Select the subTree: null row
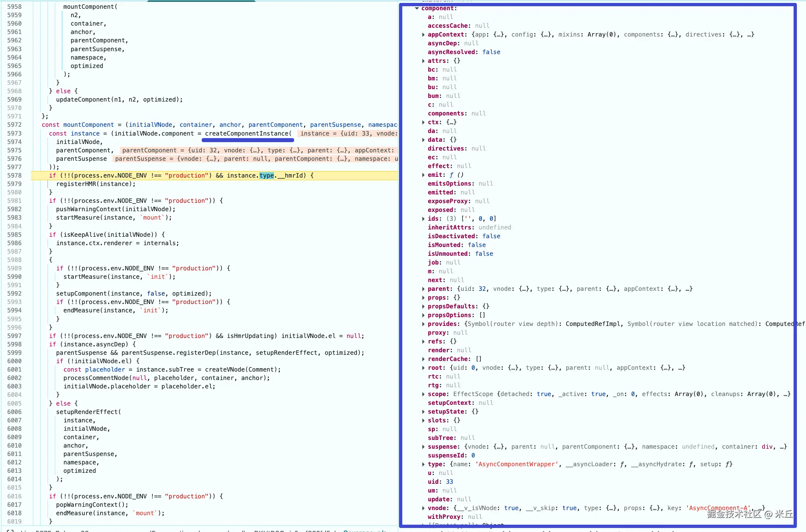The height and width of the screenshot is (532, 806). (451, 438)
